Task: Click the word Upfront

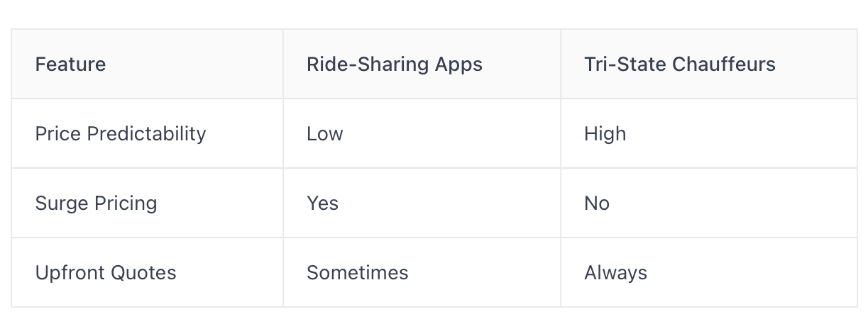Action: click(x=73, y=274)
